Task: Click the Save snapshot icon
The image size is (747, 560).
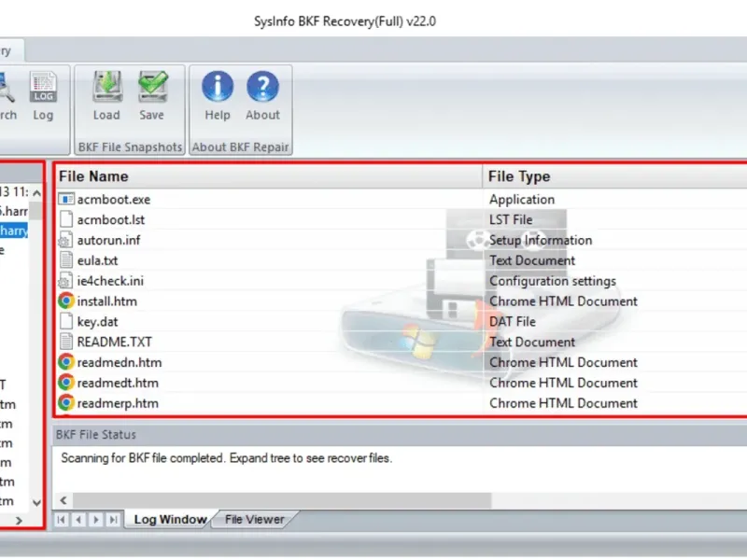Action: click(x=152, y=87)
